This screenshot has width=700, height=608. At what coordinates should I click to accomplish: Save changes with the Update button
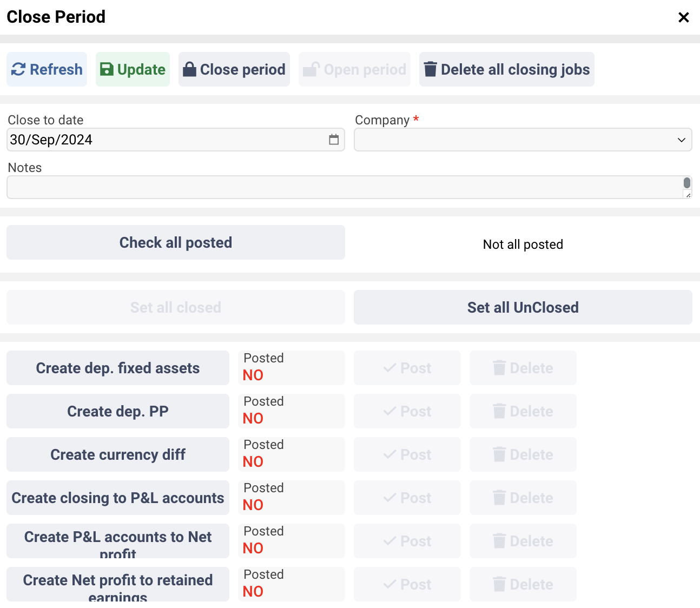pyautogui.click(x=133, y=69)
